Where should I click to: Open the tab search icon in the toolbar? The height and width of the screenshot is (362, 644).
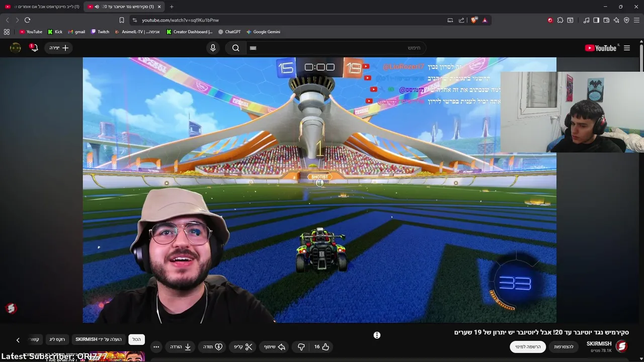pyautogui.click(x=570, y=20)
